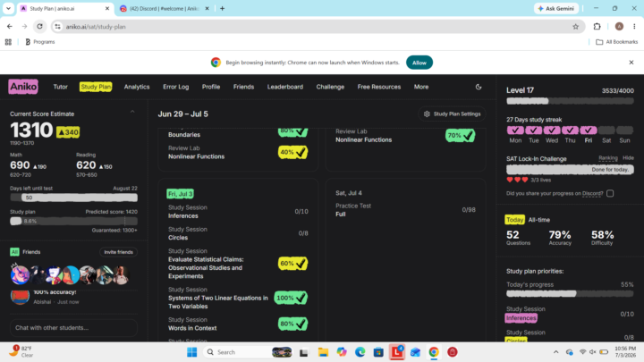Reload the page
The image size is (644, 362).
coord(39,27)
